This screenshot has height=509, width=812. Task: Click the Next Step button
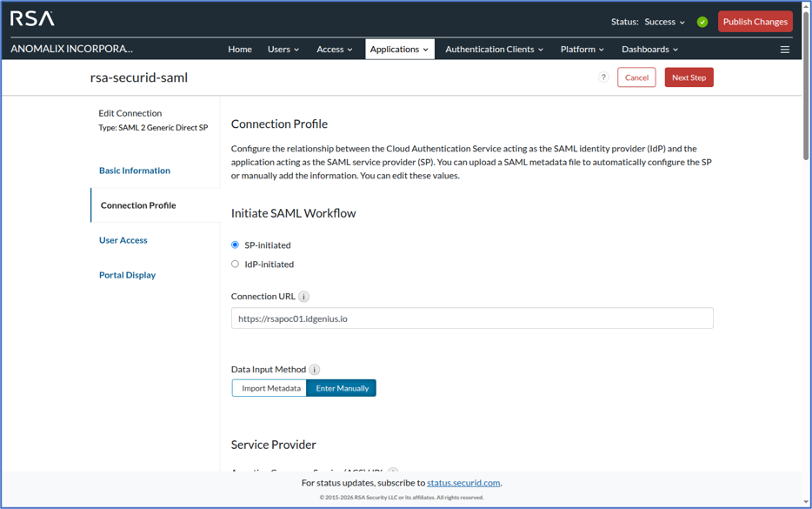tap(689, 77)
